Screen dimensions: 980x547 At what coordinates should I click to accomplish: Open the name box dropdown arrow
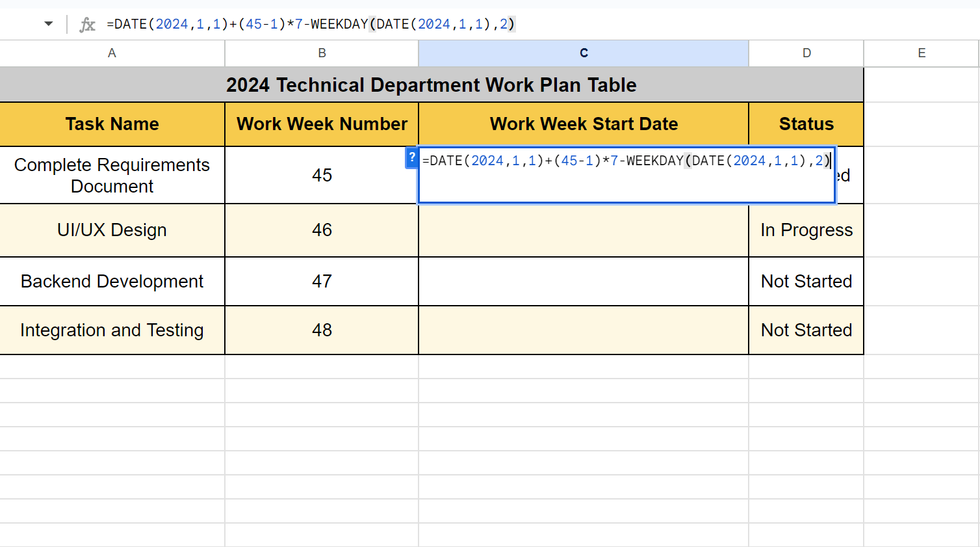pos(49,24)
